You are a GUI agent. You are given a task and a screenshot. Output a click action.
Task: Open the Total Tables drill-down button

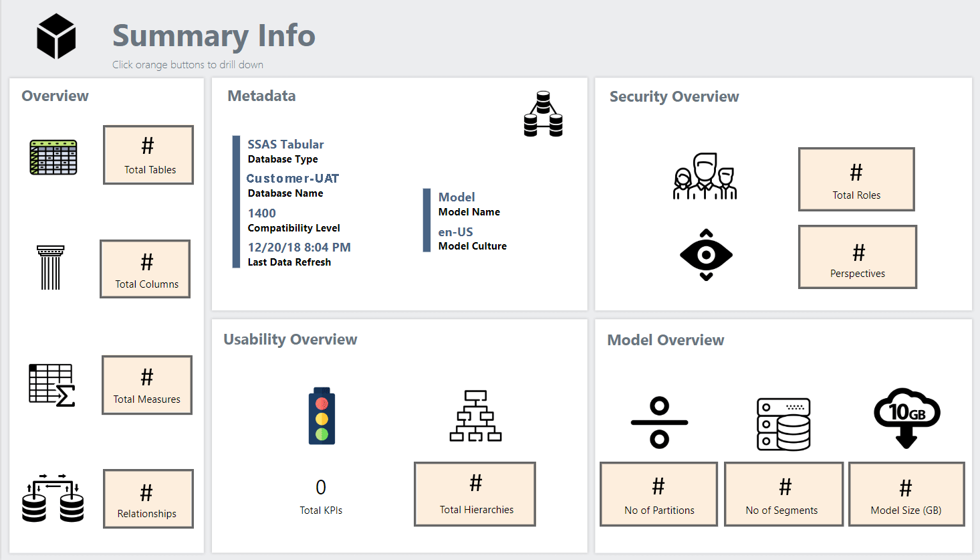(148, 155)
